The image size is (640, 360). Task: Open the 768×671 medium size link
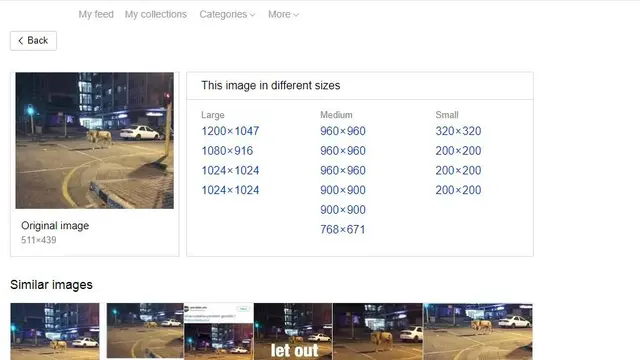(342, 229)
